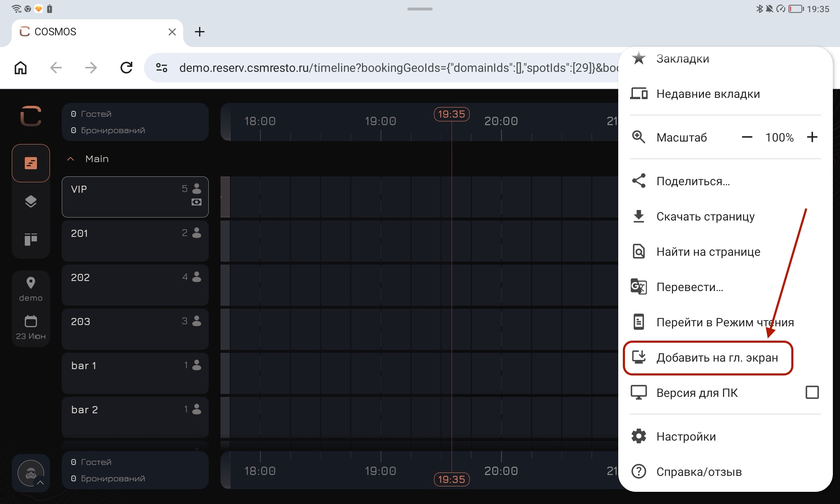
Task: Open the layers view in the sidebar
Action: pos(31,202)
